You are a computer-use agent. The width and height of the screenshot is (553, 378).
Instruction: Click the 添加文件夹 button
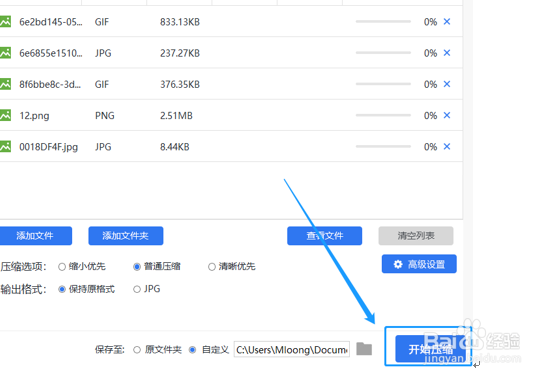(126, 236)
